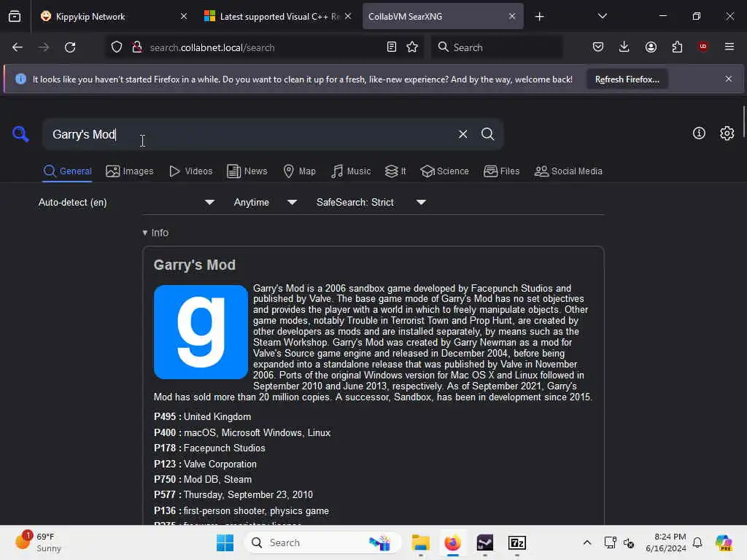Screen dimensions: 747x560
Task: Open File Explorer from taskbar
Action: (x=421, y=542)
